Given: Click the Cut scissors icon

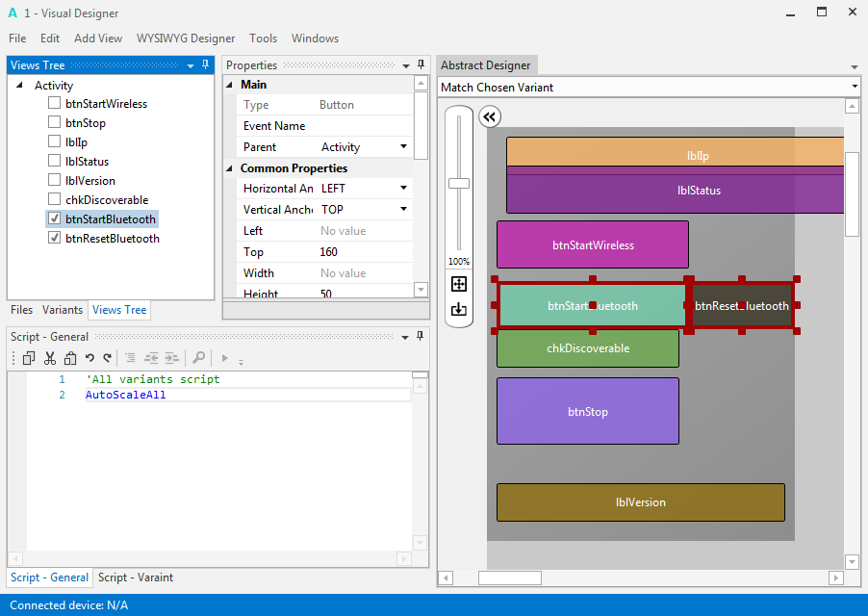Looking at the screenshot, I should coord(50,358).
